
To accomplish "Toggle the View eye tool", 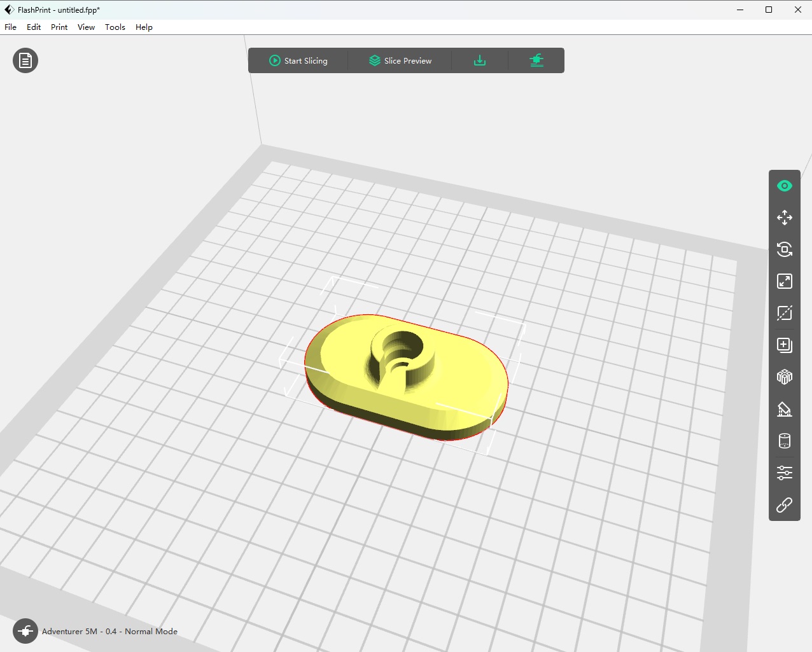I will 785,186.
